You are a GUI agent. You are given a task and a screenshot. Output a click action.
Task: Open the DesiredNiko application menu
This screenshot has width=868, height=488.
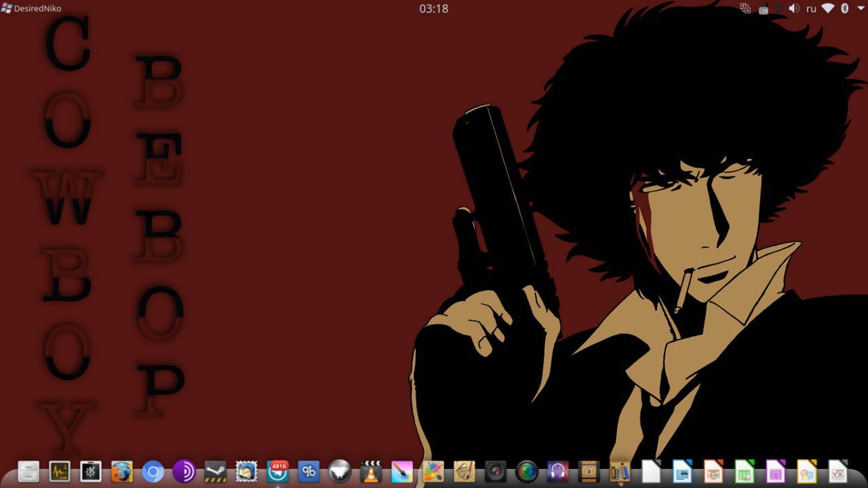click(31, 8)
